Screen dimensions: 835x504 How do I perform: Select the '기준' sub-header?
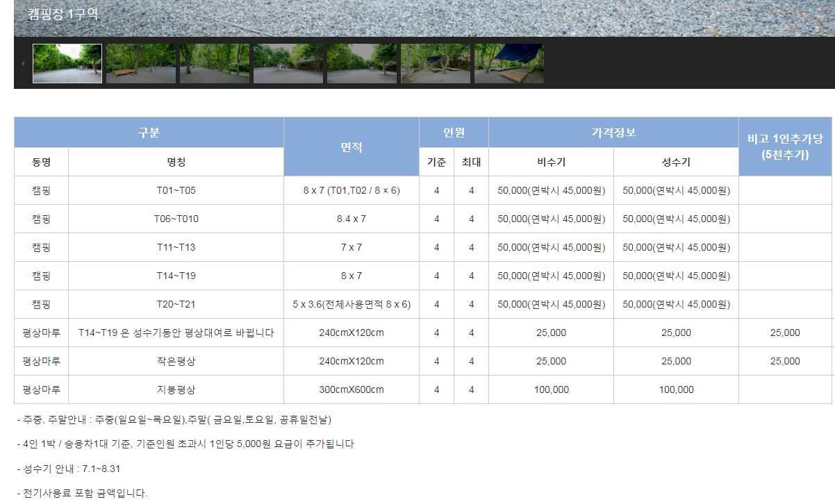tap(436, 162)
